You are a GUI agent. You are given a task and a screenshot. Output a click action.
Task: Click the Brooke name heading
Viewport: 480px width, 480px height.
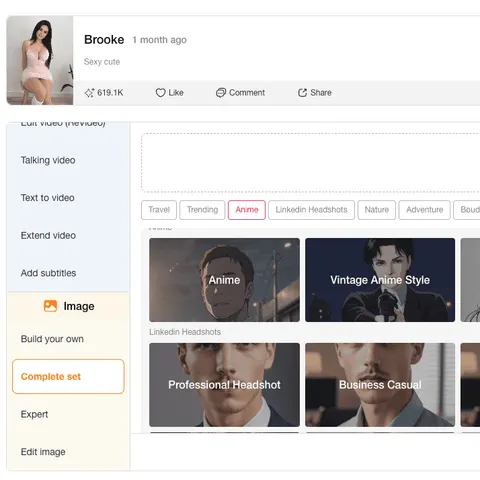click(x=104, y=40)
